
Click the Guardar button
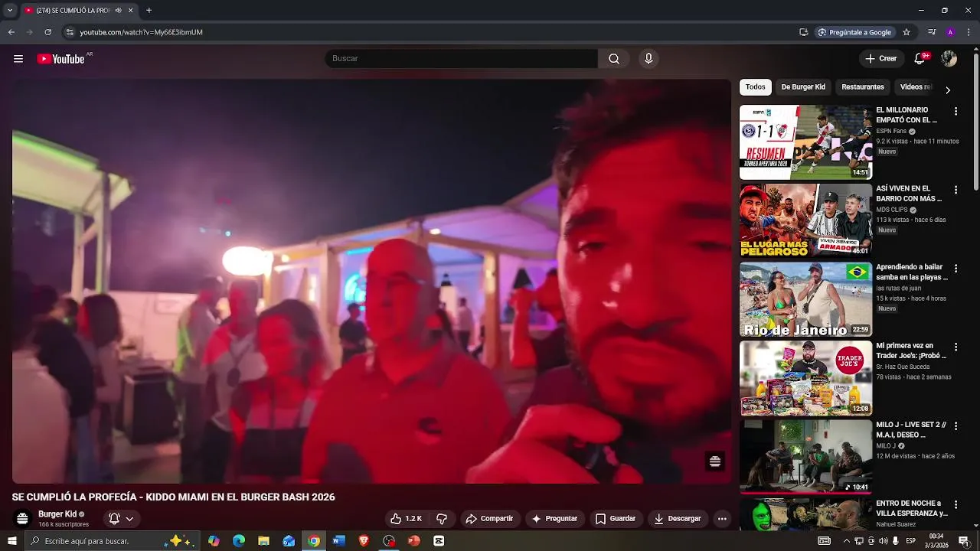point(616,519)
